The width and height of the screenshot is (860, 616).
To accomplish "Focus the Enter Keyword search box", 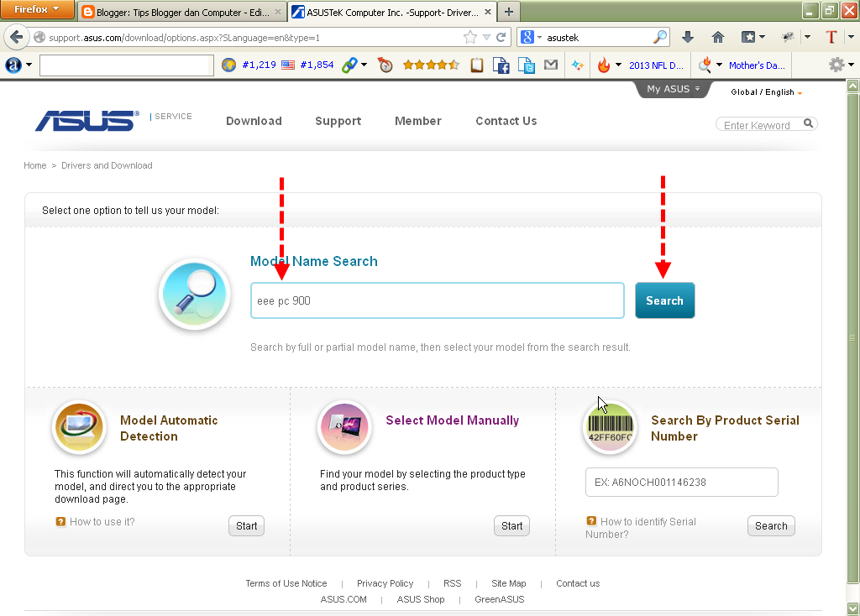I will point(759,125).
